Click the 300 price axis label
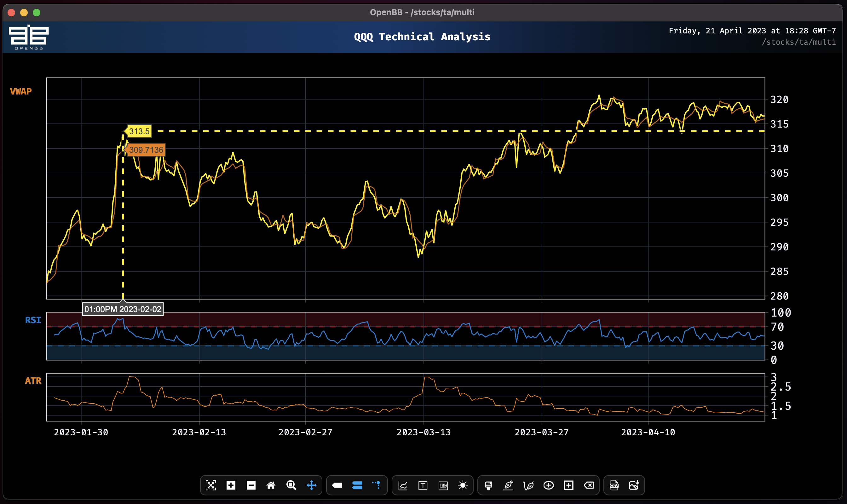This screenshot has height=504, width=847. [779, 198]
